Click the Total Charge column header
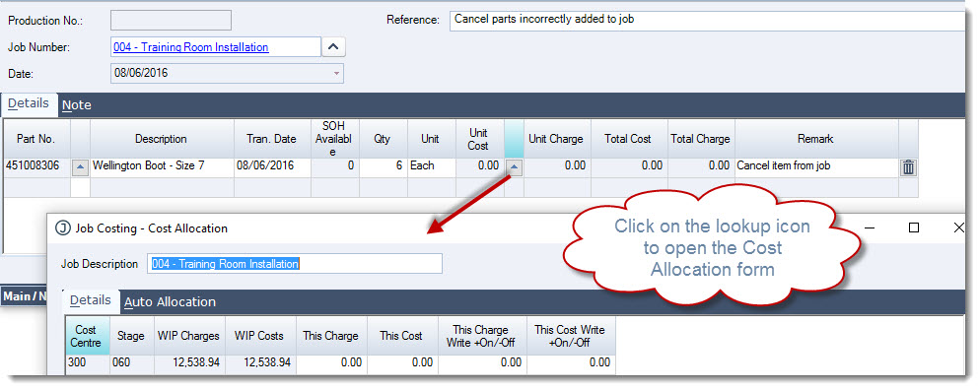Image resolution: width=980 pixels, height=390 pixels. pyautogui.click(x=700, y=139)
